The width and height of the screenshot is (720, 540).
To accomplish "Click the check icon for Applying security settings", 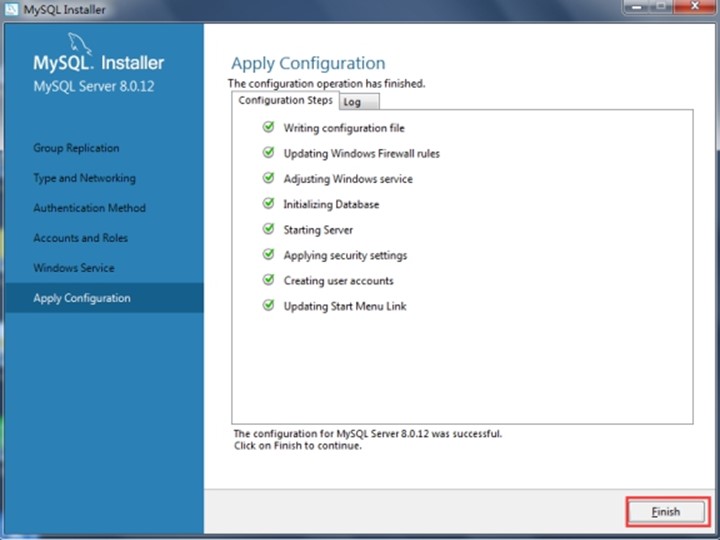I will 269,254.
